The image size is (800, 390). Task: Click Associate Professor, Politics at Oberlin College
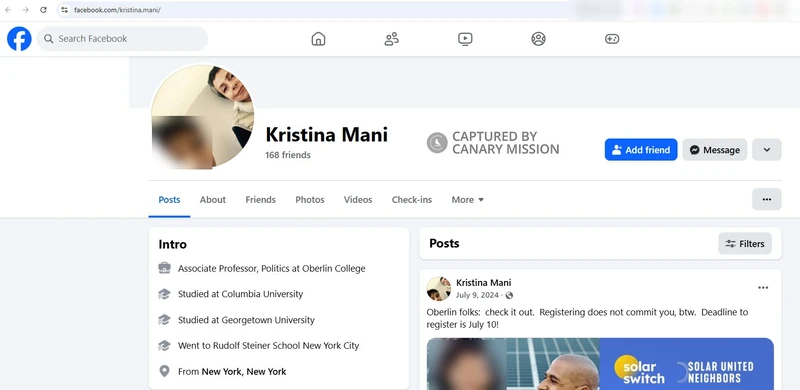tap(271, 269)
